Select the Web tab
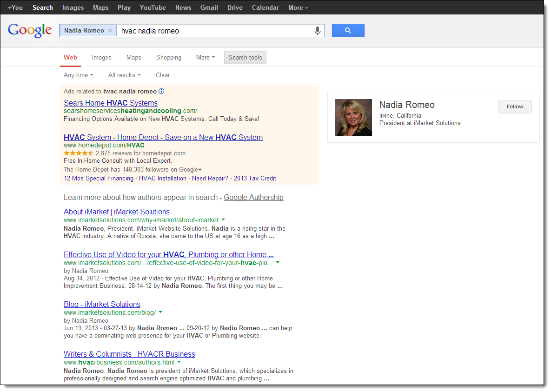Viewport: 551px width, 392px height. coord(70,58)
